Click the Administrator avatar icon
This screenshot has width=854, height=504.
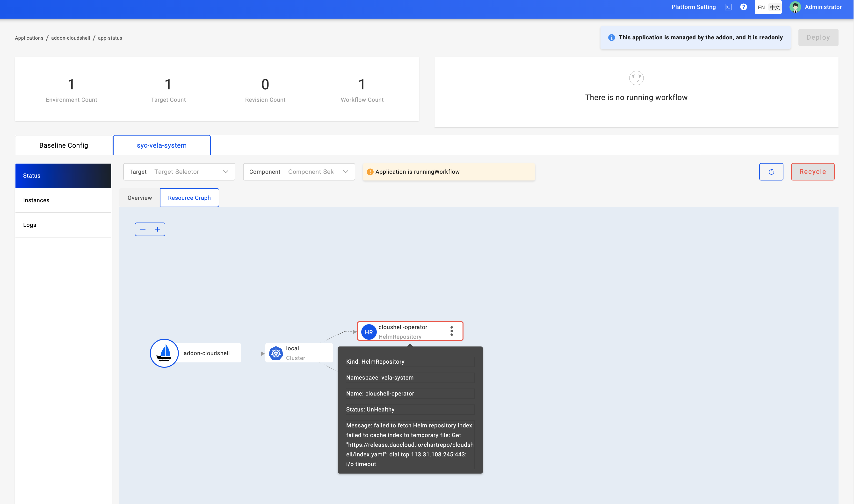point(795,7)
